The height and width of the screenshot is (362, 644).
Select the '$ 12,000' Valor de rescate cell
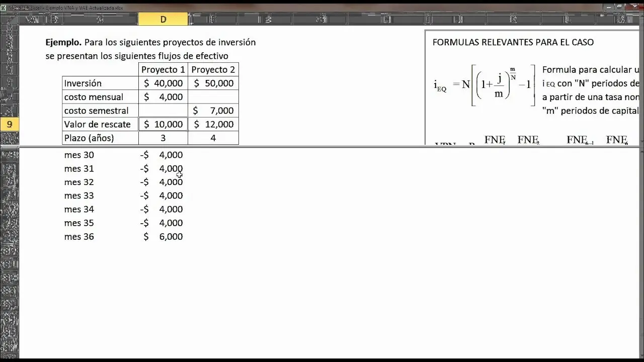pos(213,124)
